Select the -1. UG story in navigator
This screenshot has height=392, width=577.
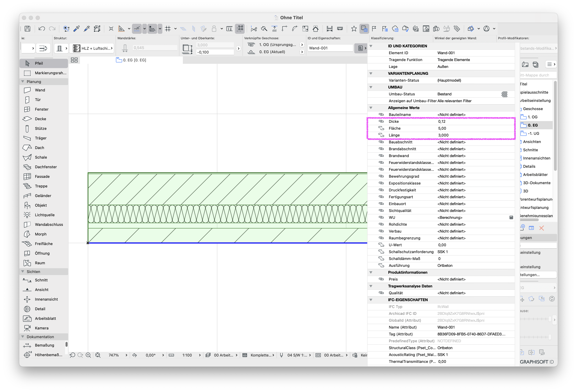click(533, 134)
